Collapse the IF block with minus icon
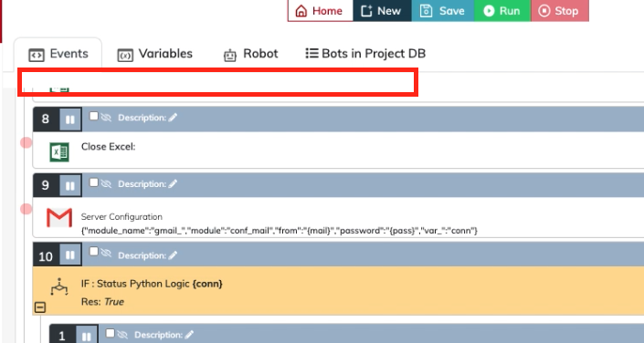The width and height of the screenshot is (644, 343). coord(40,307)
